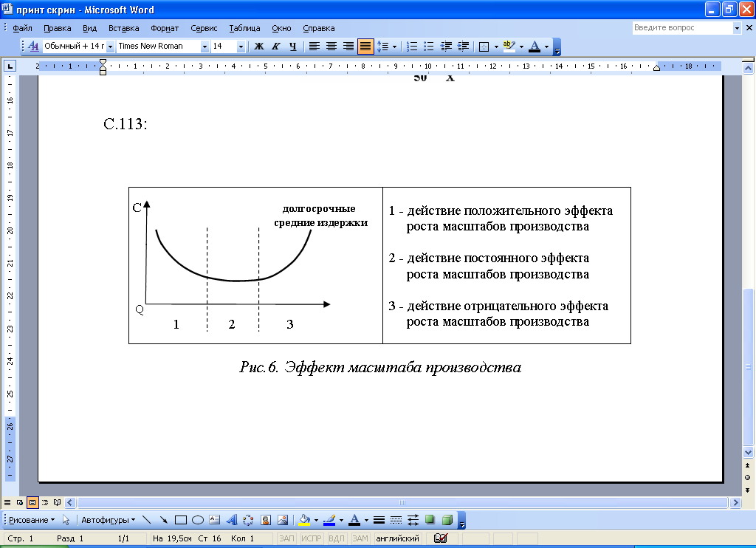Select the Arrow drawing tool

163,520
